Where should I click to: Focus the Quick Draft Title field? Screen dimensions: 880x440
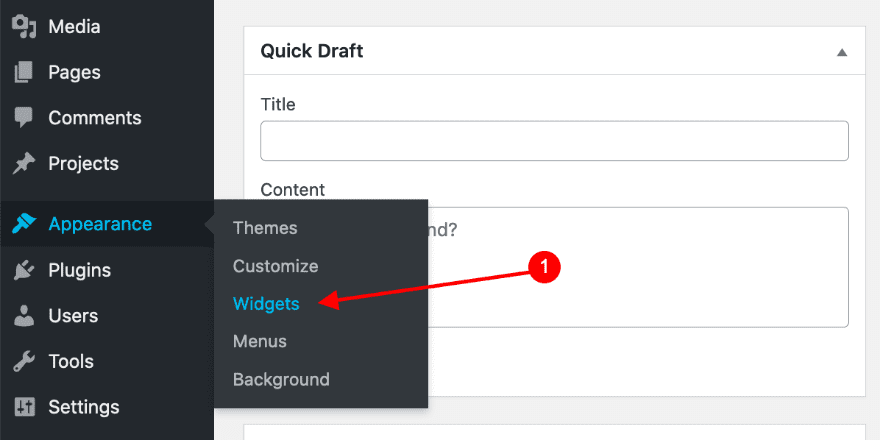(554, 141)
